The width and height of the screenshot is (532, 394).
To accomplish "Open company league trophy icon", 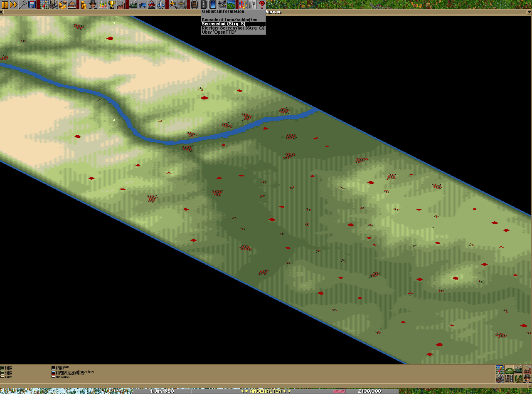I will coord(112,5).
